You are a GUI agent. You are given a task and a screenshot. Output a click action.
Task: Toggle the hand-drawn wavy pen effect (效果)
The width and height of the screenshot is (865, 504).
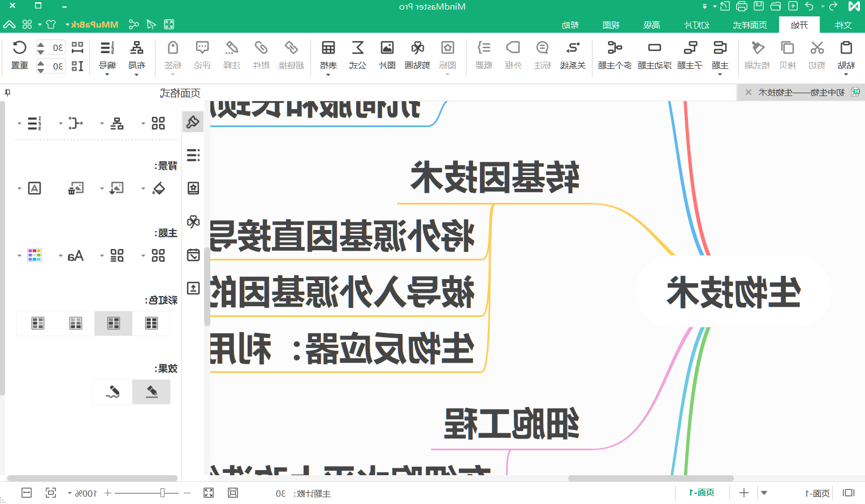click(113, 392)
